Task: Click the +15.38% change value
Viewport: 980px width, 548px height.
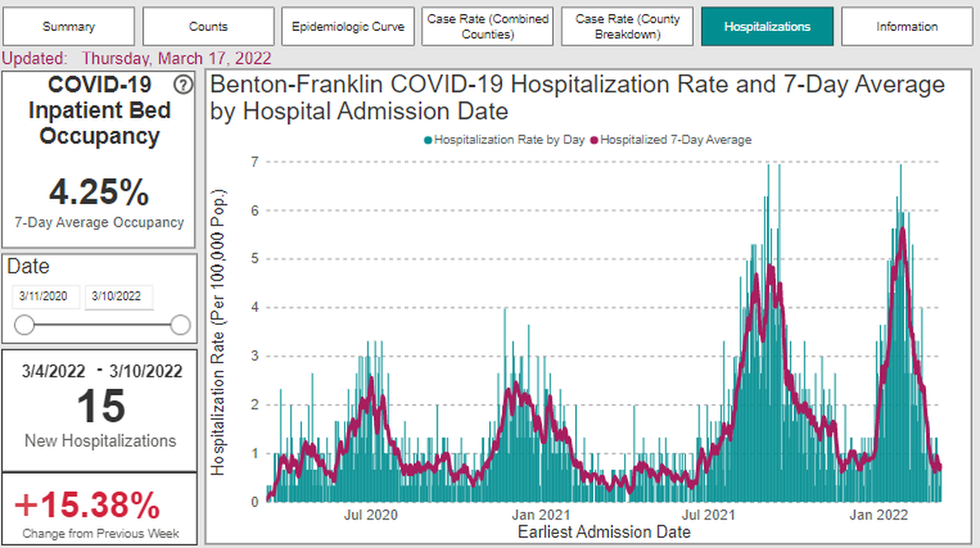Action: (x=87, y=506)
